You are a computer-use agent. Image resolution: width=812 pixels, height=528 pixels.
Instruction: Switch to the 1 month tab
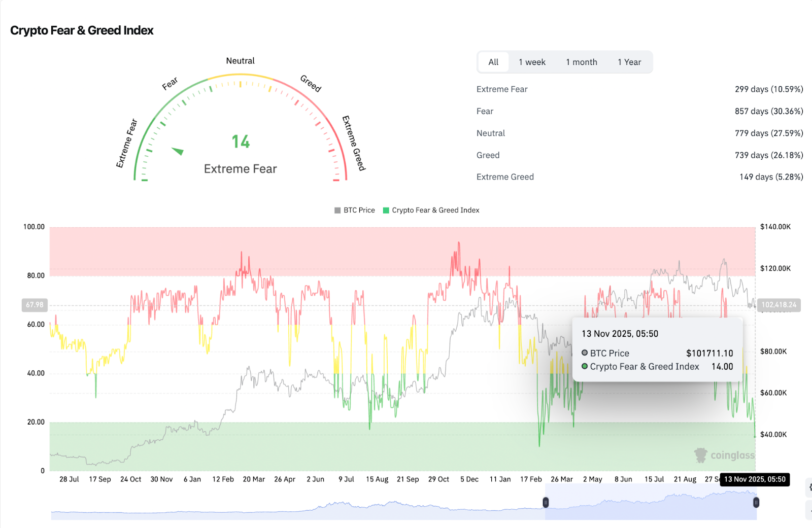coord(581,62)
